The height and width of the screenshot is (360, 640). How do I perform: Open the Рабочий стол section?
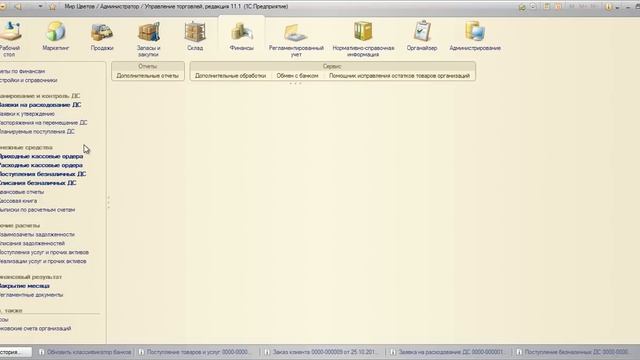(9, 39)
